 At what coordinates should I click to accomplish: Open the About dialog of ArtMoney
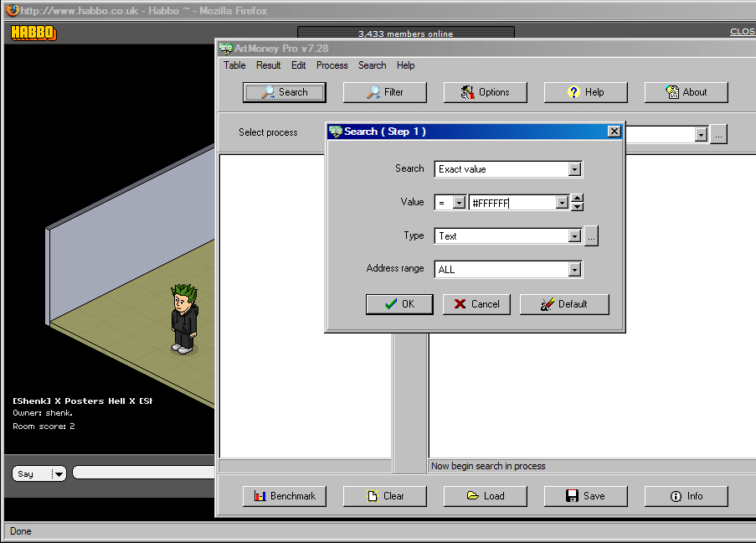click(686, 92)
